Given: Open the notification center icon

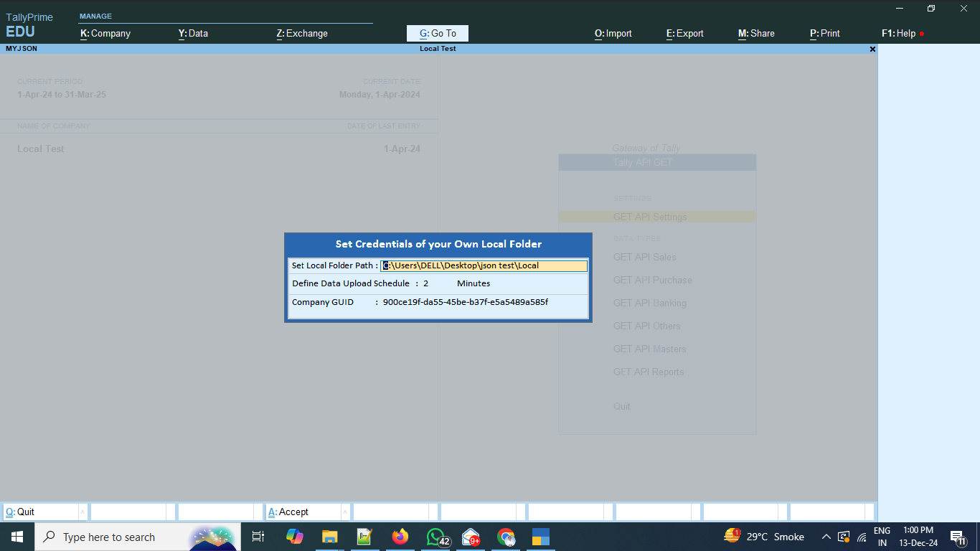Looking at the screenshot, I should tap(958, 537).
